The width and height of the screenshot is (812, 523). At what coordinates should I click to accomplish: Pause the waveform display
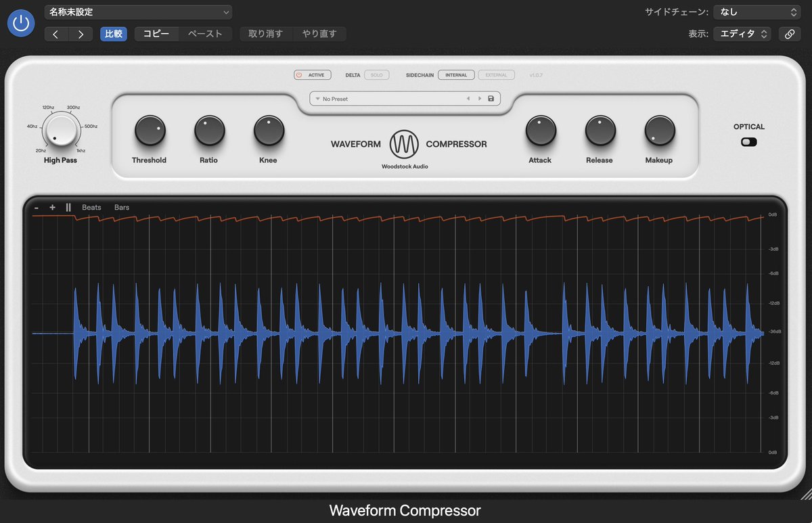[68, 207]
